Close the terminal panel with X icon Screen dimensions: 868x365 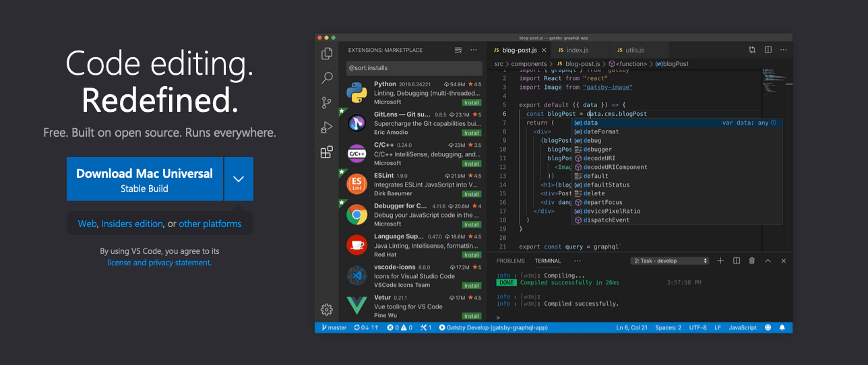point(783,261)
